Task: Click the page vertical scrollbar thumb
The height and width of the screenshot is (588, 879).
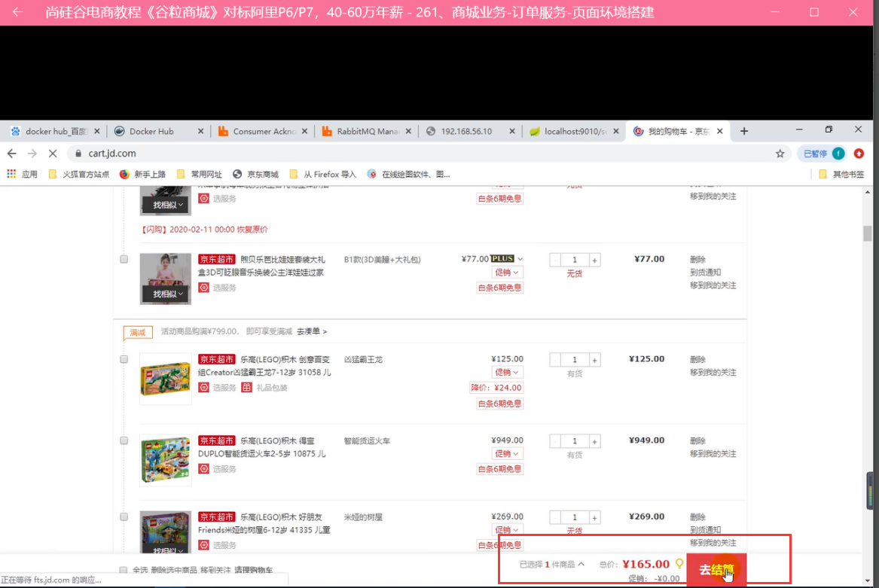Action: pos(867,233)
